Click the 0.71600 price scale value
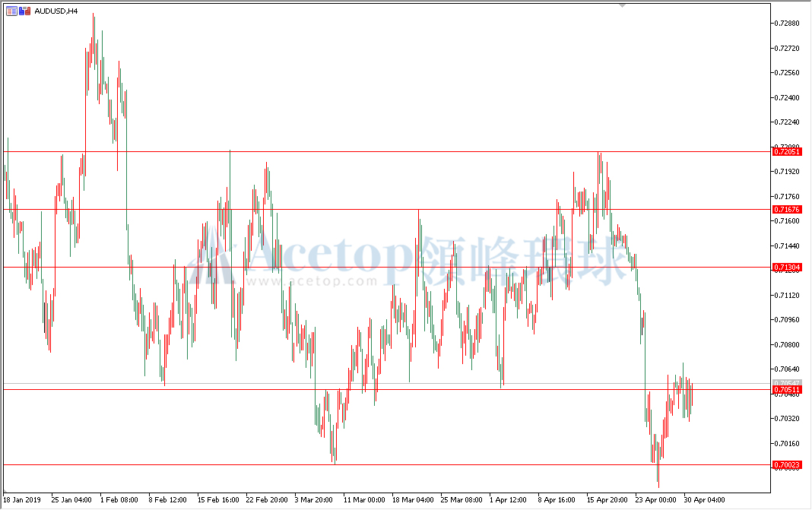This screenshot has height=510, width=812. (787, 220)
